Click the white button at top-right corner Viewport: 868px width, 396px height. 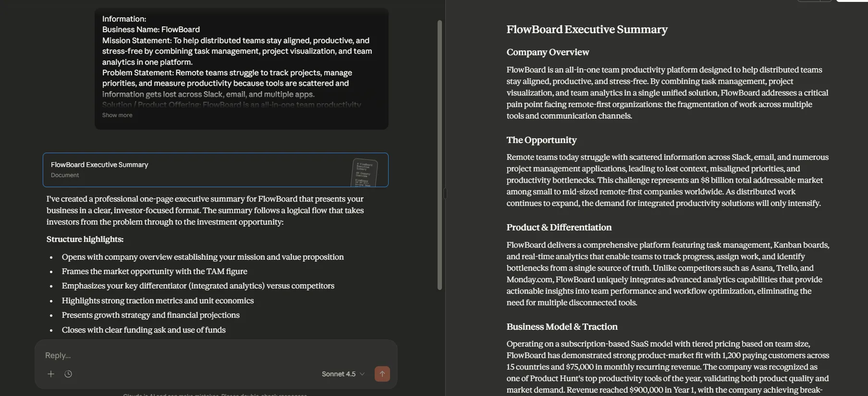click(852, 1)
